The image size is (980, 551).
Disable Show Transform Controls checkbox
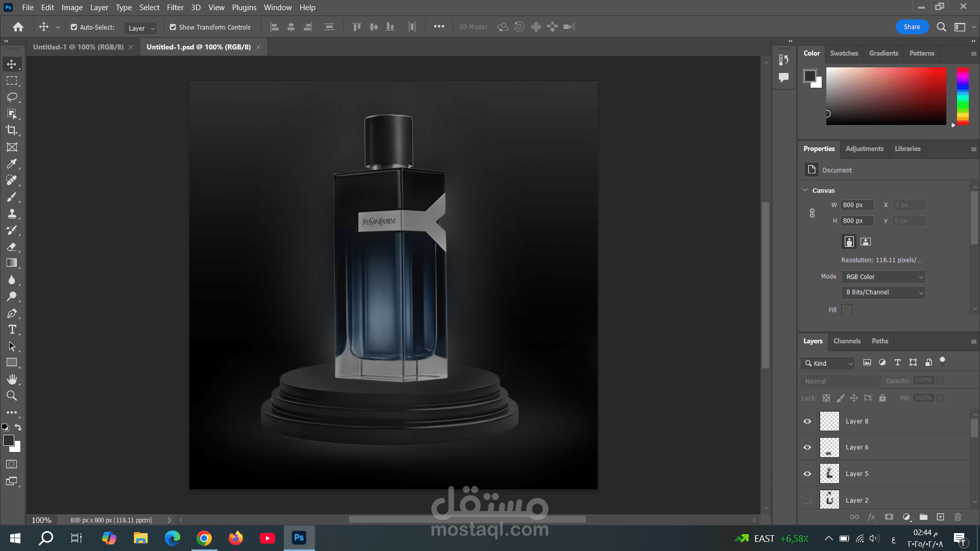coord(173,28)
